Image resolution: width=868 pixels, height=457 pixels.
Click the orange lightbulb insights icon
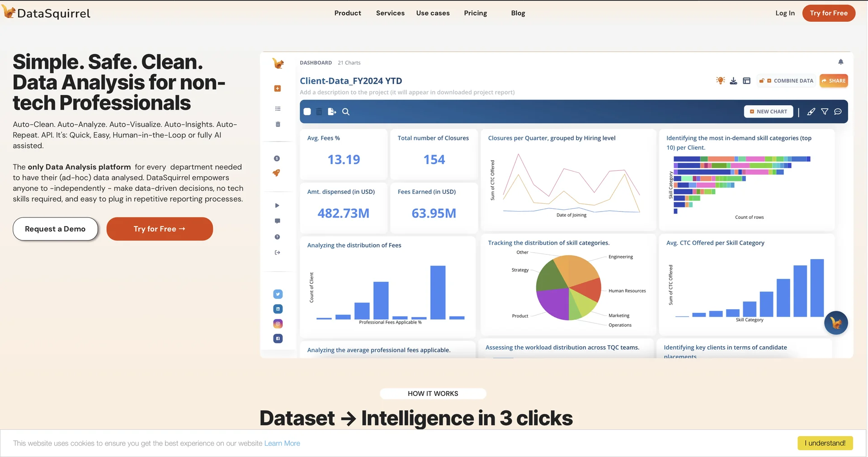click(x=721, y=80)
